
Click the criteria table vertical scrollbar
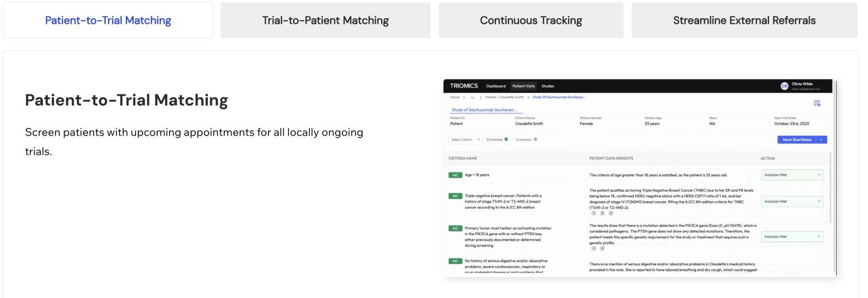coord(830,188)
